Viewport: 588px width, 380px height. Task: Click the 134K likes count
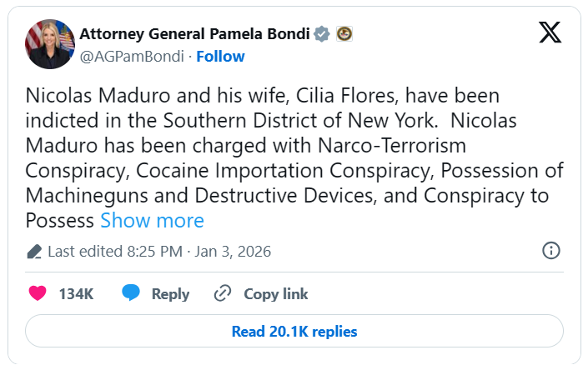click(76, 294)
